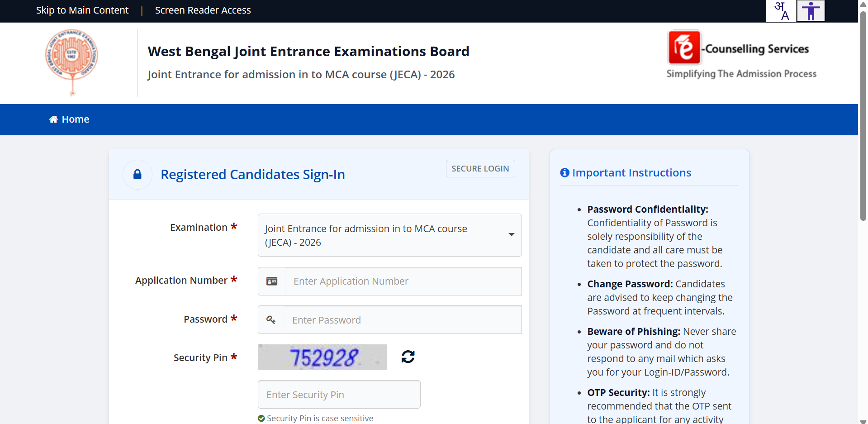Click the ID card icon in Application Number field
The image size is (868, 424).
click(272, 281)
